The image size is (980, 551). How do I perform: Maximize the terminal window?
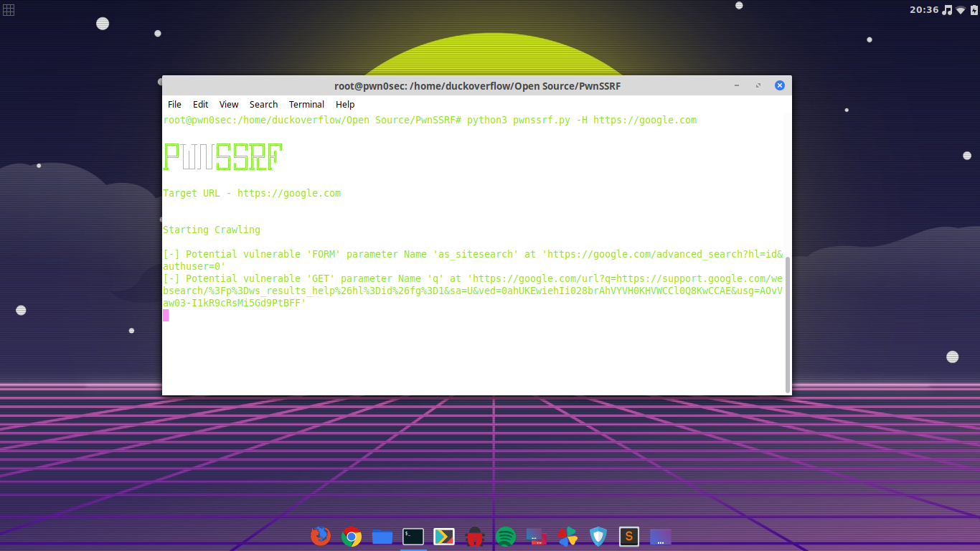tap(758, 85)
